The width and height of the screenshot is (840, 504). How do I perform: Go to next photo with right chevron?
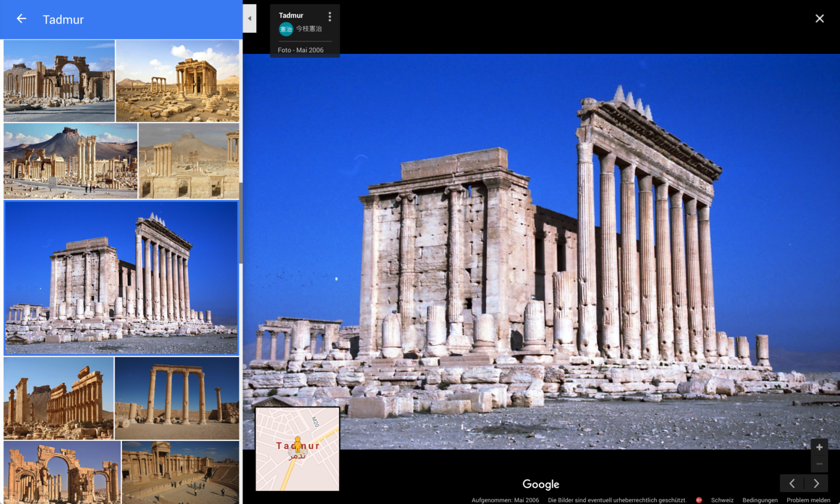click(816, 484)
